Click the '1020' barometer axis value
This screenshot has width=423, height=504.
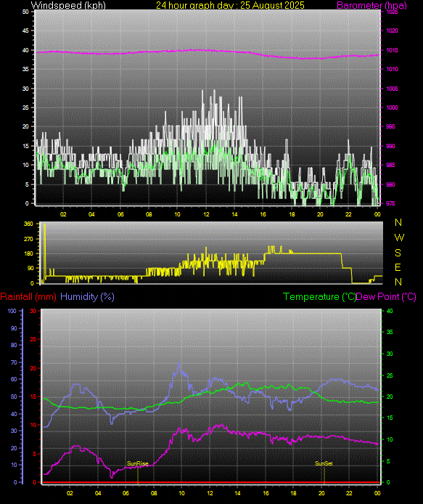[392, 31]
